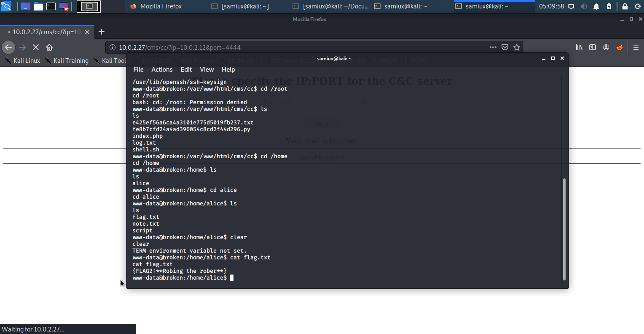Image resolution: width=644 pixels, height=334 pixels.
Task: Open the notifications bell icon
Action: [596, 6]
